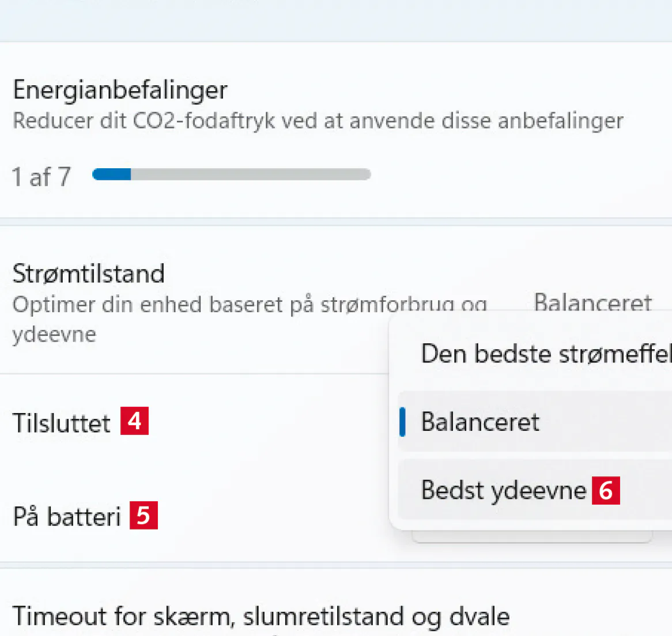The image size is (672, 636).
Task: Click the red number 4 marker
Action: pyautogui.click(x=134, y=421)
